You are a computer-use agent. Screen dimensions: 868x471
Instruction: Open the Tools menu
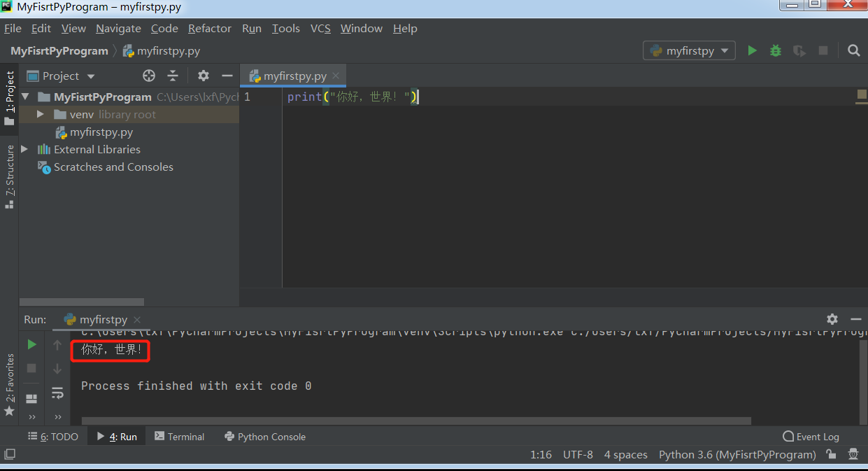285,29
